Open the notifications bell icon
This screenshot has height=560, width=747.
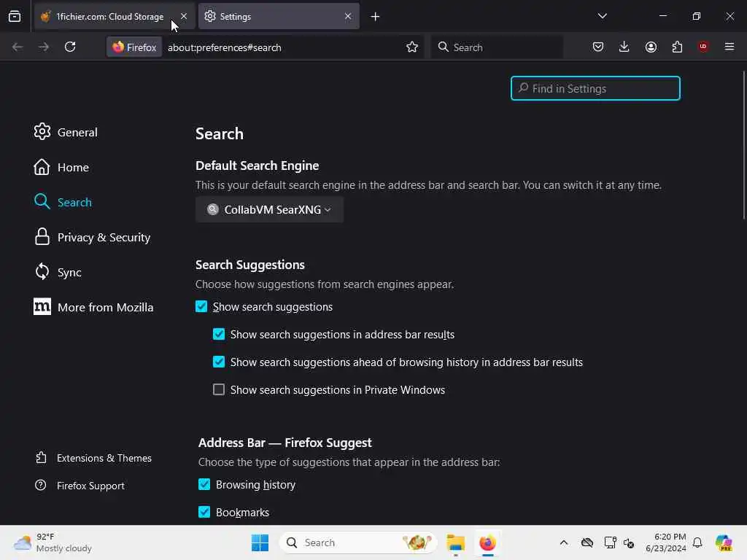697,542
